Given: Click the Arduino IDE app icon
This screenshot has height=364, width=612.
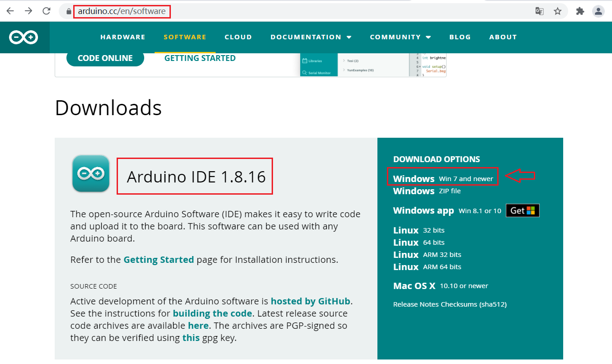Looking at the screenshot, I should coord(90,173).
